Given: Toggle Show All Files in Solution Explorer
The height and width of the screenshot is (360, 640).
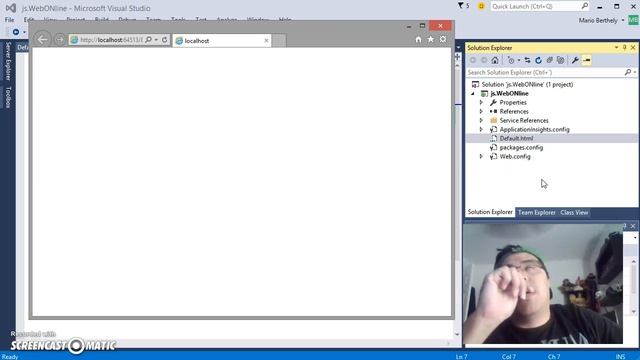Looking at the screenshot, I should pyautogui.click(x=561, y=60).
